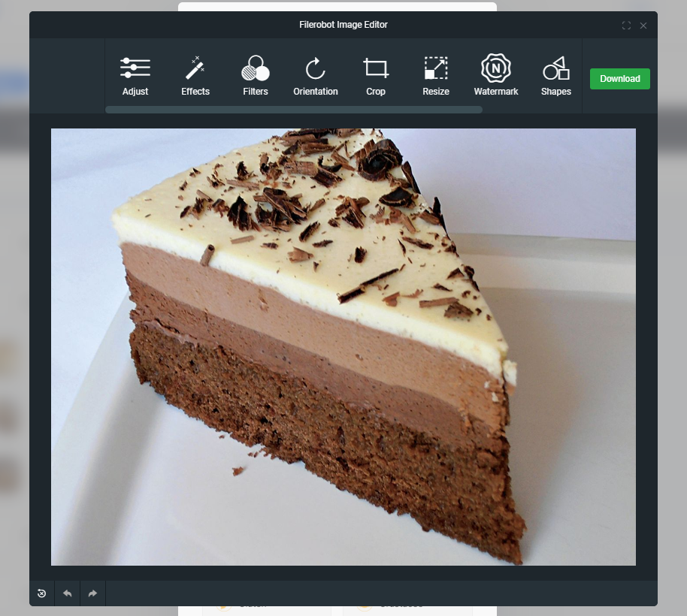Activate the Crop tool

(x=375, y=75)
